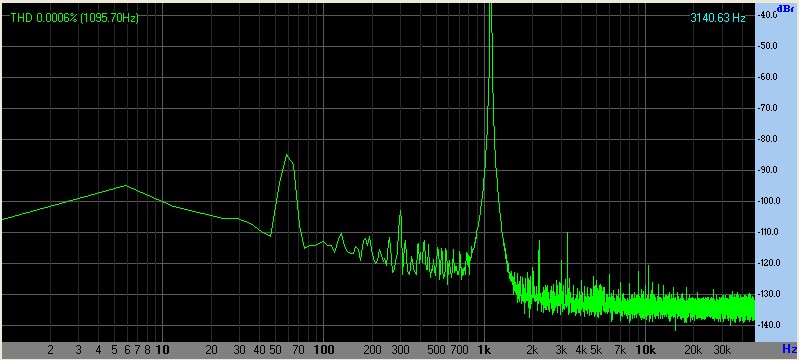Image resolution: width=799 pixels, height=360 pixels.
Task: Click the 10k frequency axis label
Action: coord(645,350)
